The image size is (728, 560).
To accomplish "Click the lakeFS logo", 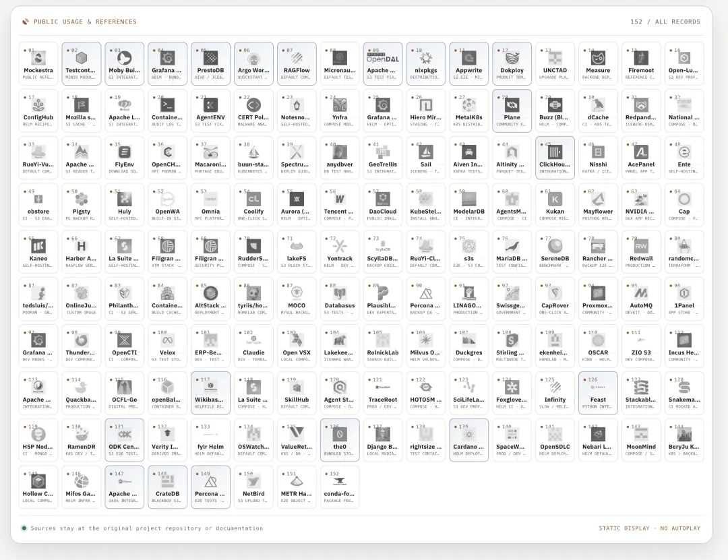I will tap(297, 246).
